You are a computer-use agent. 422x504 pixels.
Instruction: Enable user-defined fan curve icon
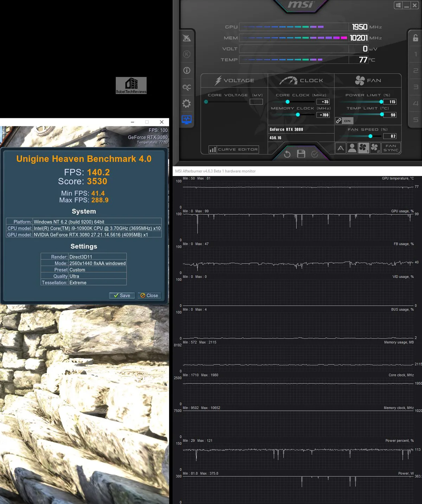point(352,148)
